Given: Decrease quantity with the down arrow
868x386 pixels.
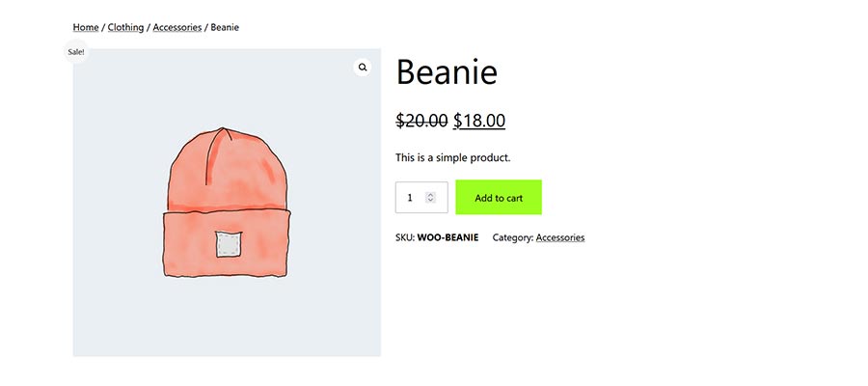Looking at the screenshot, I should [x=431, y=201].
